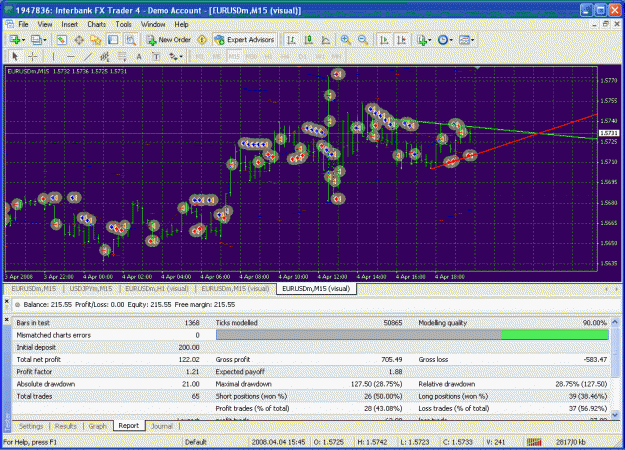Viewport: 625px width, 450px height.
Task: Toggle the Navigator folder icon
Action: [96, 40]
